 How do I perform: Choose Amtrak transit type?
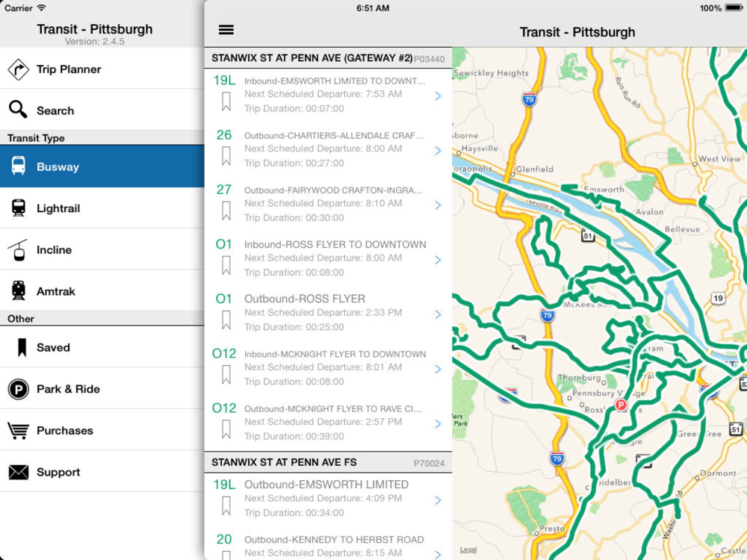tap(102, 291)
